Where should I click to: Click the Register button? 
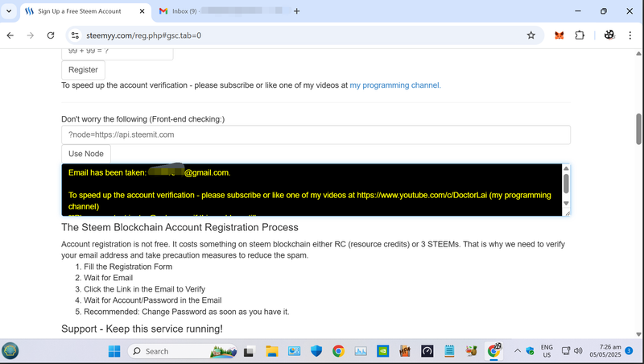84,70
